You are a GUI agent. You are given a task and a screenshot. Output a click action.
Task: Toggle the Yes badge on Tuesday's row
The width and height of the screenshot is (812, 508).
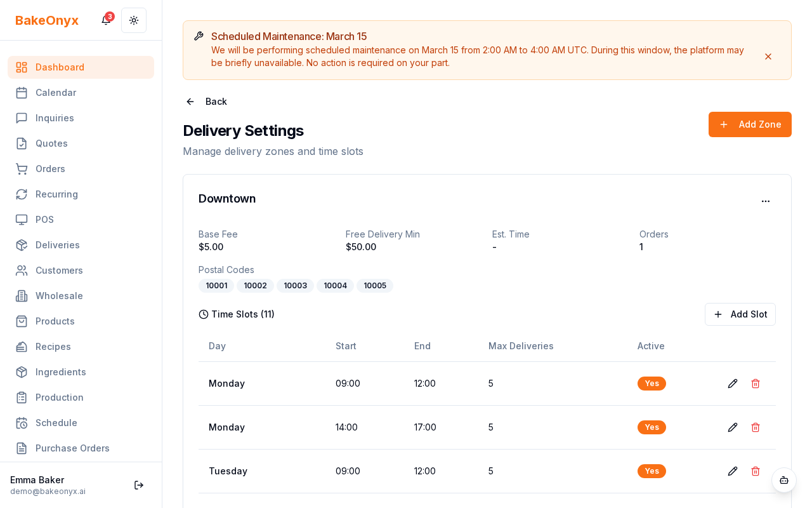(652, 471)
